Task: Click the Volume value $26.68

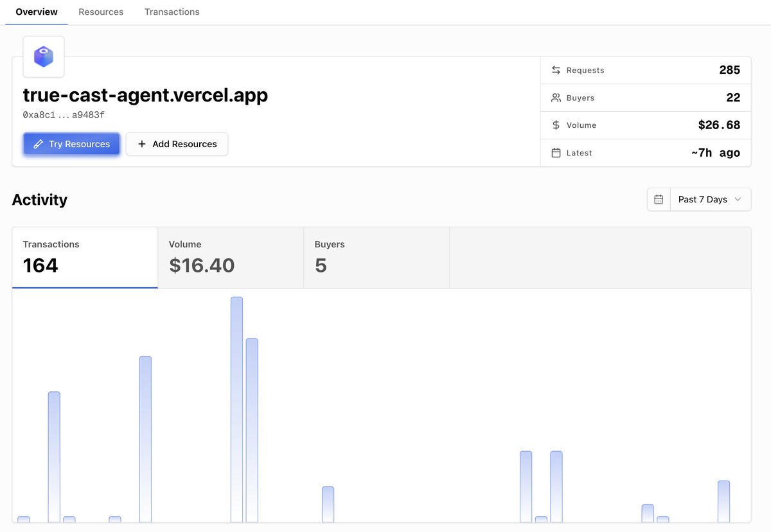Action: (x=720, y=125)
